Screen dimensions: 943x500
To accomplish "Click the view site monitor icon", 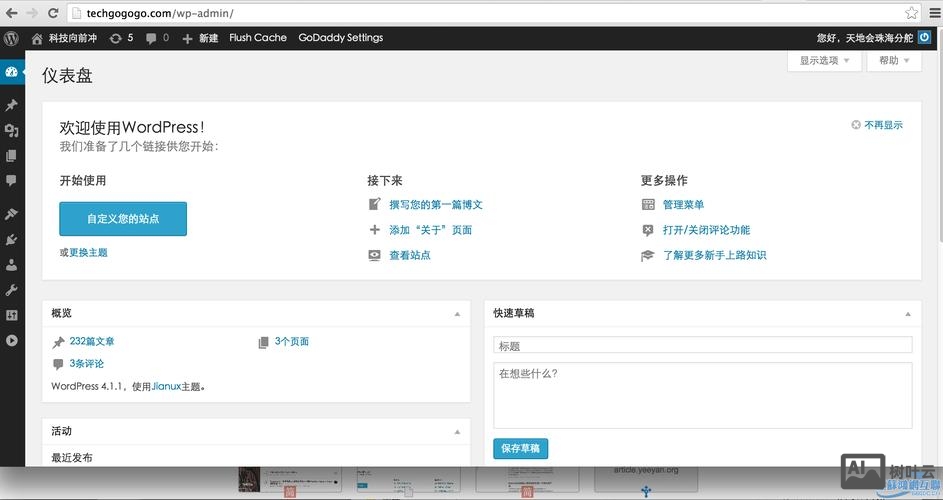I will coord(375,255).
